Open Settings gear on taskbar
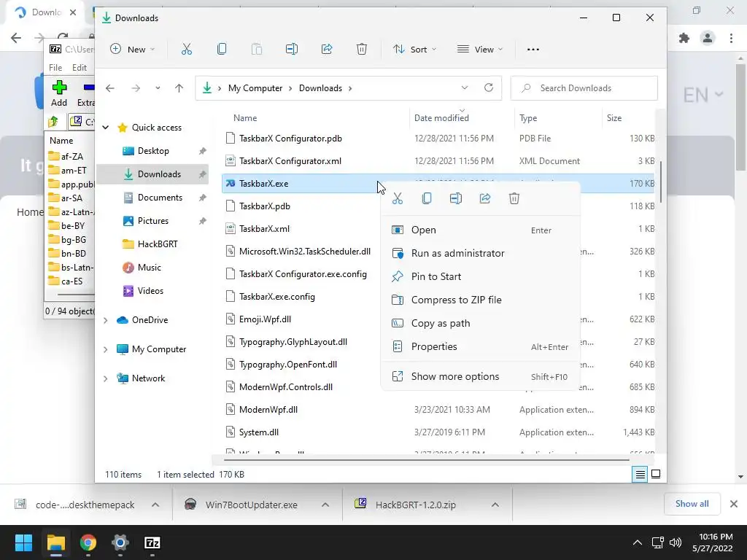The image size is (747, 560). (120, 542)
